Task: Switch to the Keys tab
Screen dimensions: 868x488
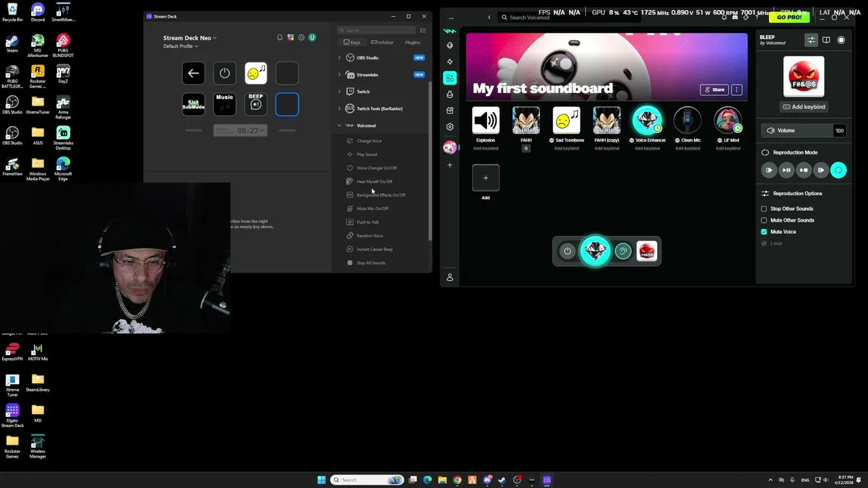Action: (x=352, y=43)
